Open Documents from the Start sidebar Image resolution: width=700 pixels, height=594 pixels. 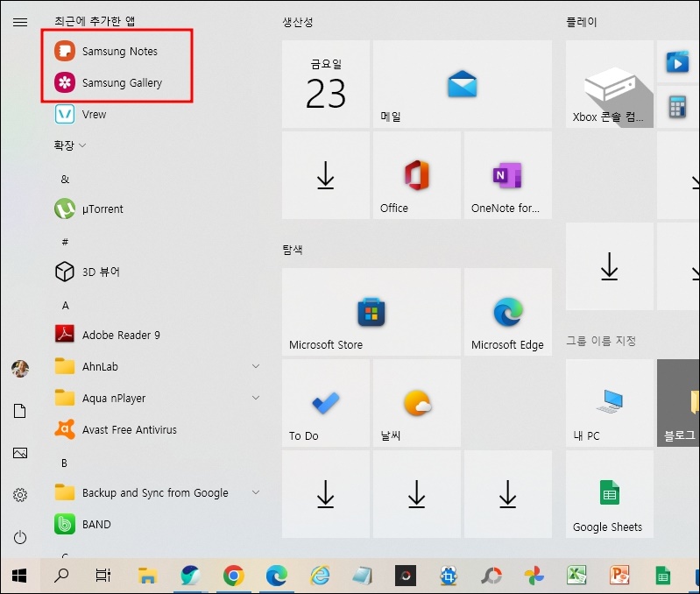click(x=20, y=411)
